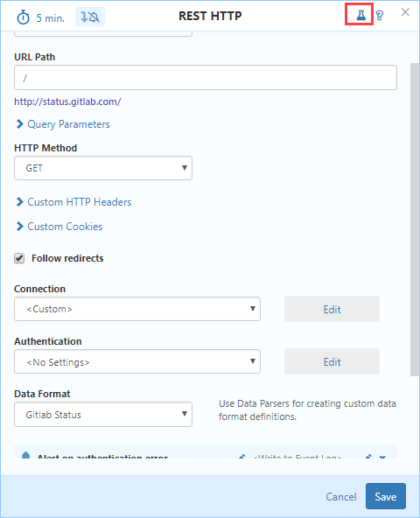
Task: Click the alert bell icon beside authentication error
Action: (25, 456)
